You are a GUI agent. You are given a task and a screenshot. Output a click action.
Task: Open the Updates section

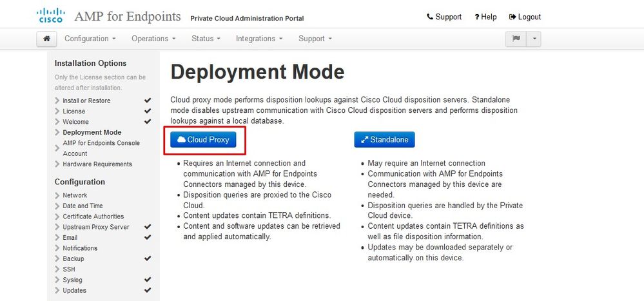(74, 291)
